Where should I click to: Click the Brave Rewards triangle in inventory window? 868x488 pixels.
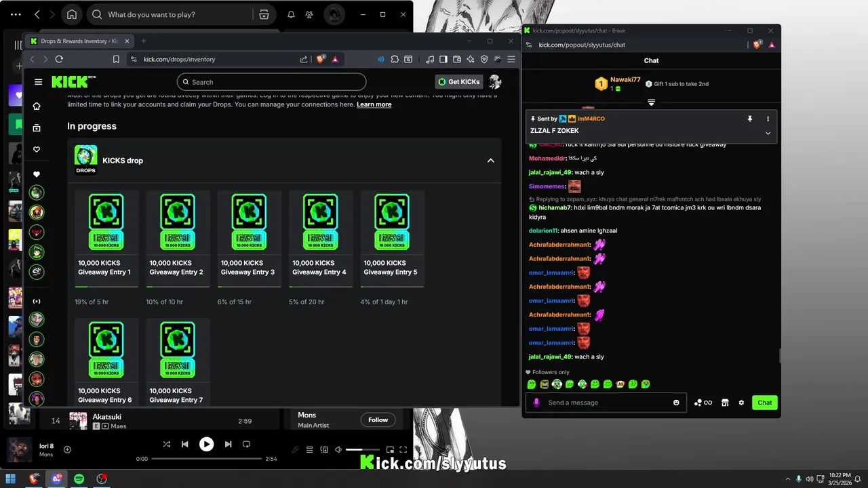(336, 59)
